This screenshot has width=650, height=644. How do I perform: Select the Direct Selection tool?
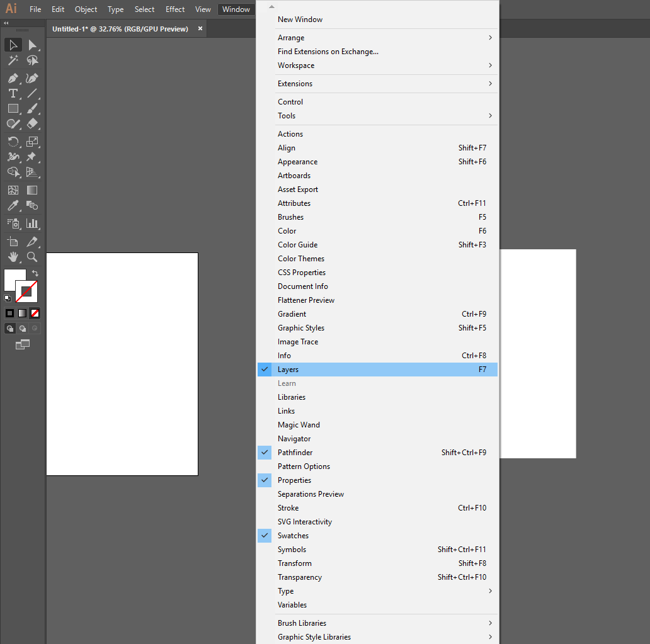click(x=32, y=45)
